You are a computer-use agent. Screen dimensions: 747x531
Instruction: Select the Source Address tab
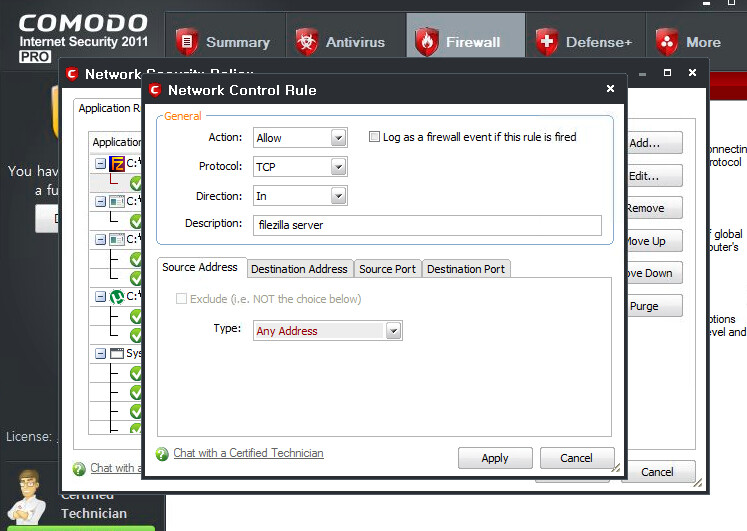pos(200,267)
